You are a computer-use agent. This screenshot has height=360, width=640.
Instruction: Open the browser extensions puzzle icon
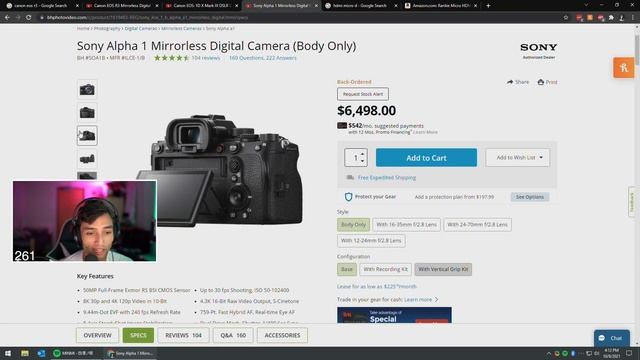pos(611,18)
